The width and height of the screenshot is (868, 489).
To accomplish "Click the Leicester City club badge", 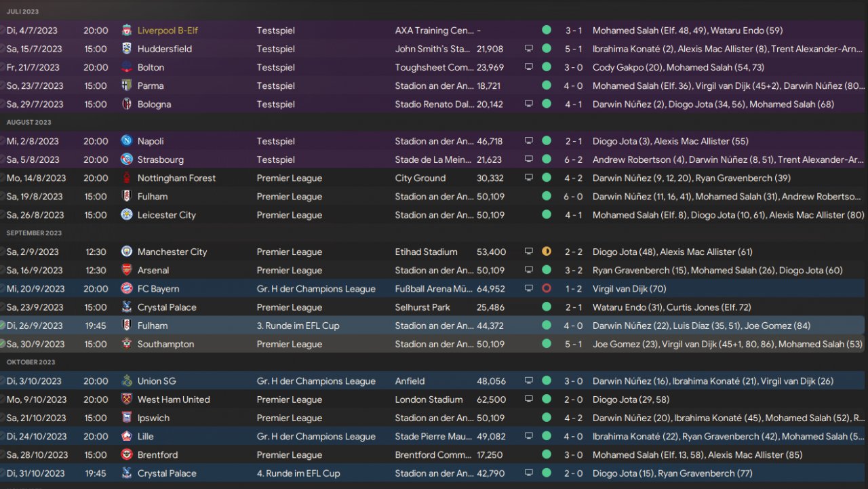I will pos(126,215).
